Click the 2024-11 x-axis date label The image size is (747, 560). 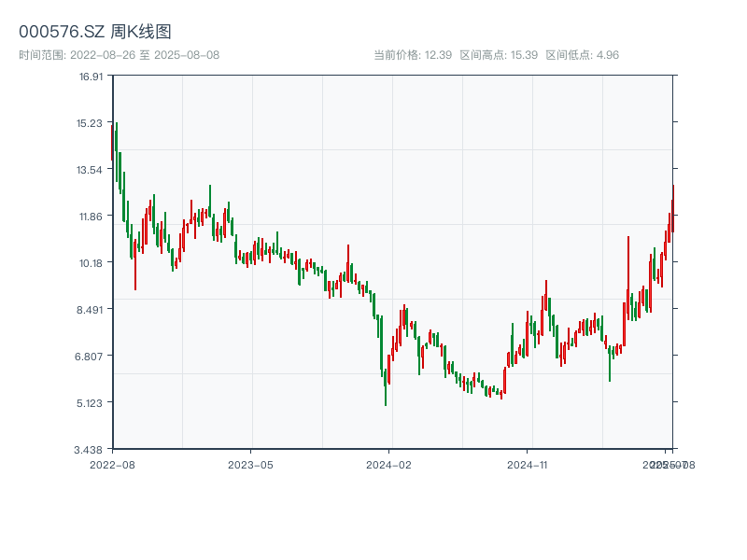tap(529, 464)
